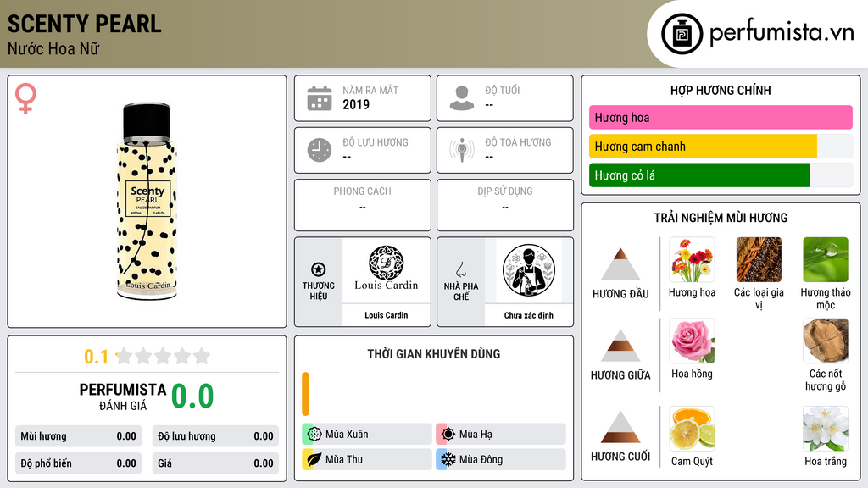Select the Hương hoa flower note image

(692, 260)
